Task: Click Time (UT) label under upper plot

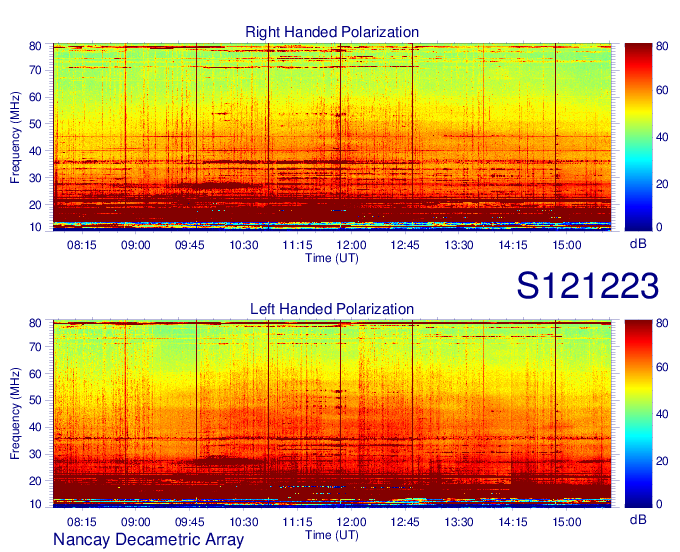Action: click(x=332, y=258)
